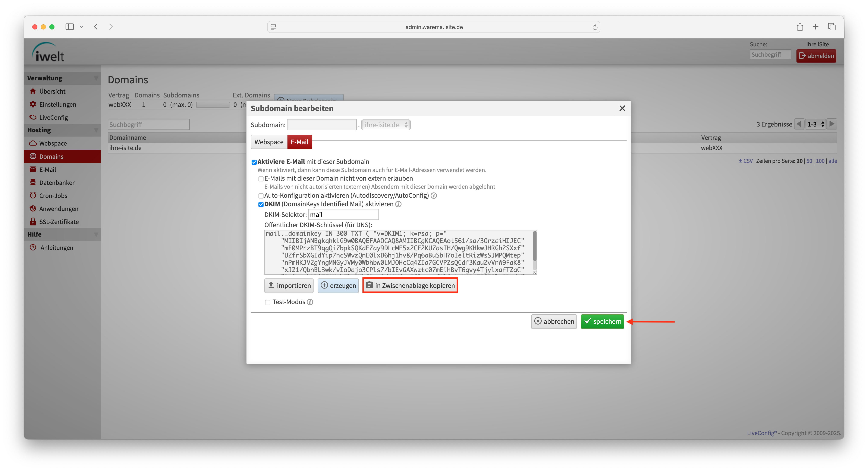Image resolution: width=868 pixels, height=471 pixels.
Task: Enable the Test-Modus checkbox
Action: [268, 302]
